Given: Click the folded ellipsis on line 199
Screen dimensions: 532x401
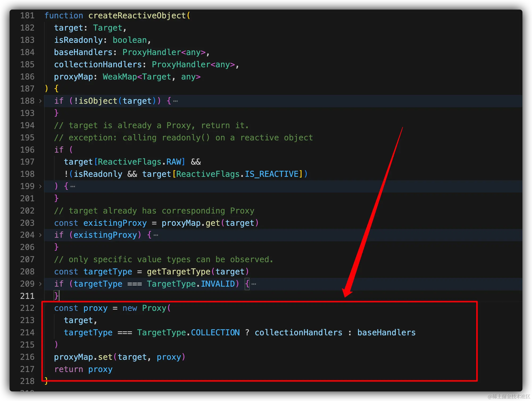Looking at the screenshot, I should (x=73, y=186).
